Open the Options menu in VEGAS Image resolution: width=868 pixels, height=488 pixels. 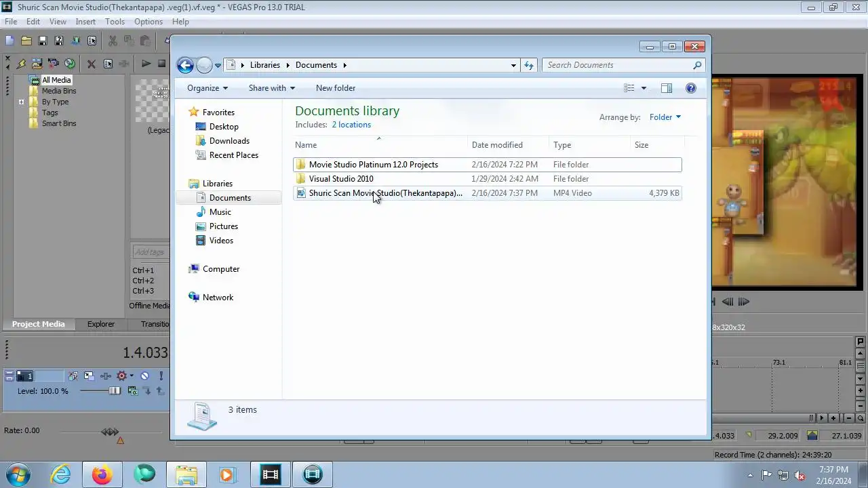pyautogui.click(x=148, y=22)
